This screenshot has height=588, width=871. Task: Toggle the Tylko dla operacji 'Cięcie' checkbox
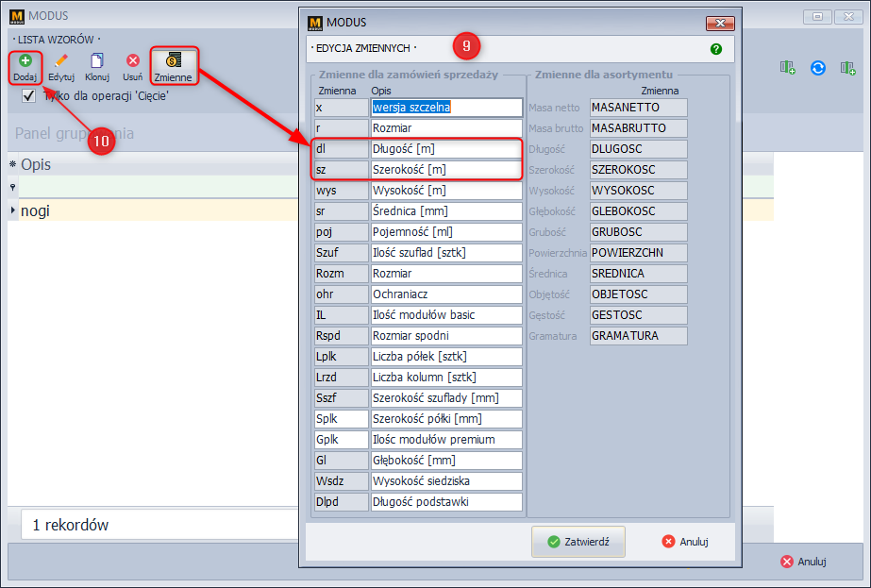click(28, 96)
